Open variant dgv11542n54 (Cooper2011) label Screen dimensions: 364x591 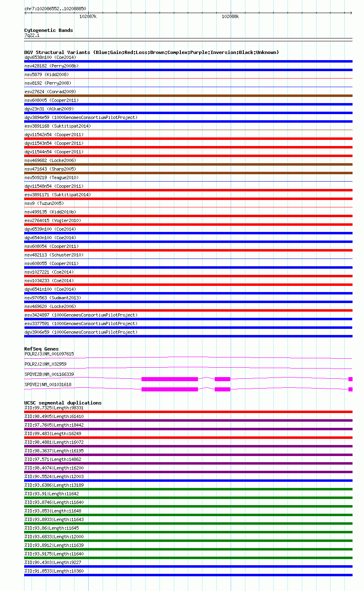click(54, 135)
